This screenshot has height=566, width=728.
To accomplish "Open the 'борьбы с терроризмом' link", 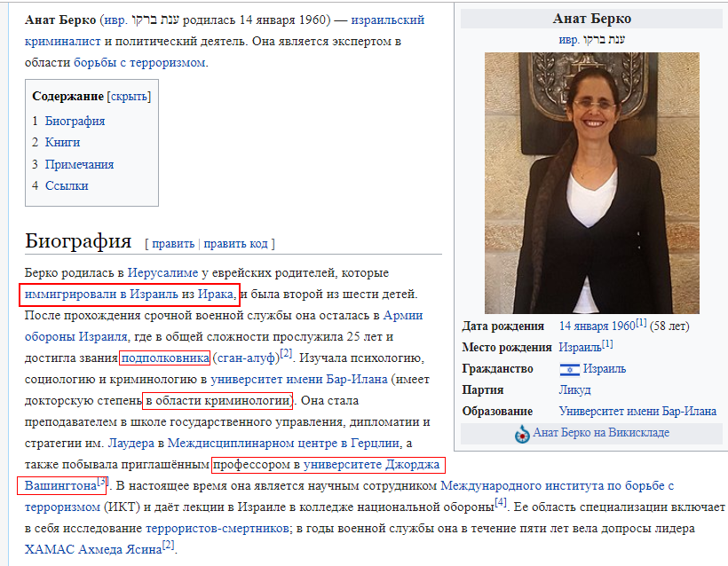I will pos(139,63).
